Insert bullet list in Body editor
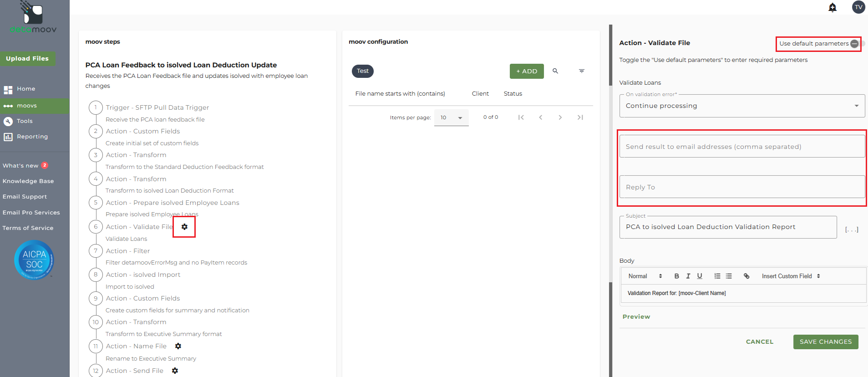 click(729, 276)
